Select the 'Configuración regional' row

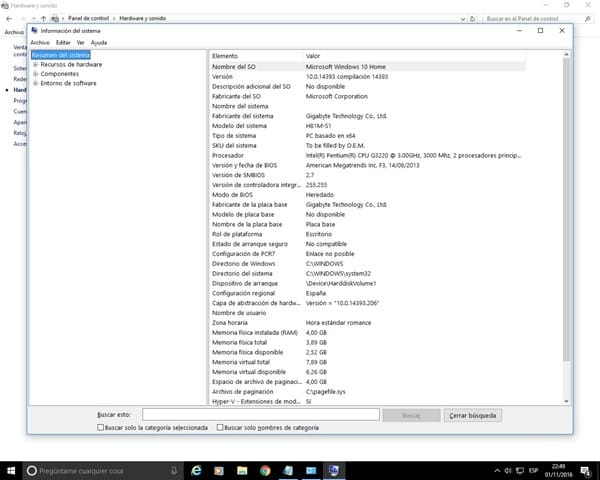point(367,293)
